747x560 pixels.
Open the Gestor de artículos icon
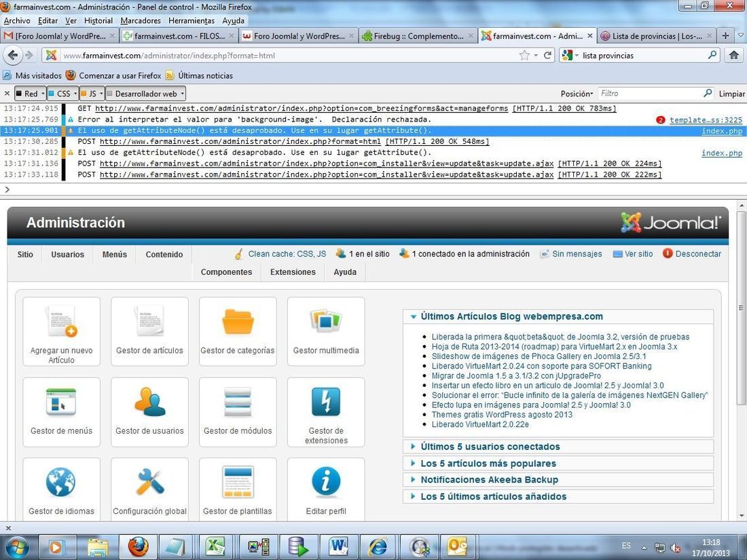pos(149,331)
